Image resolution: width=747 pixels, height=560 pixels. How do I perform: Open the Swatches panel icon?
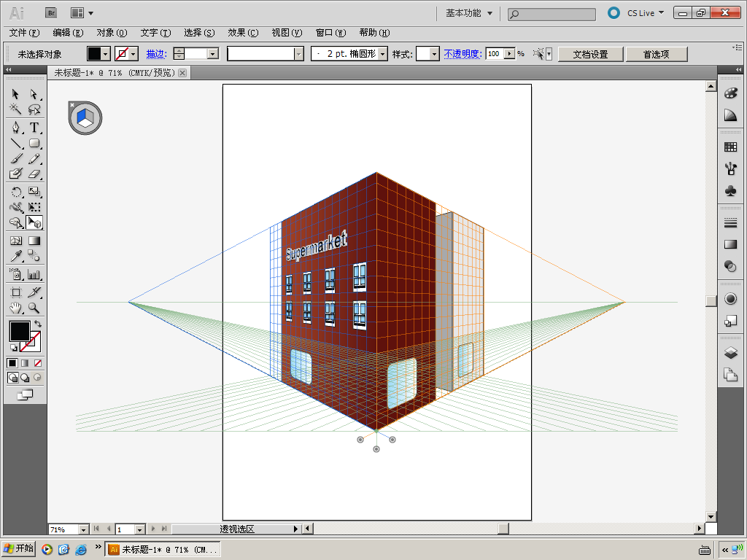point(730,147)
